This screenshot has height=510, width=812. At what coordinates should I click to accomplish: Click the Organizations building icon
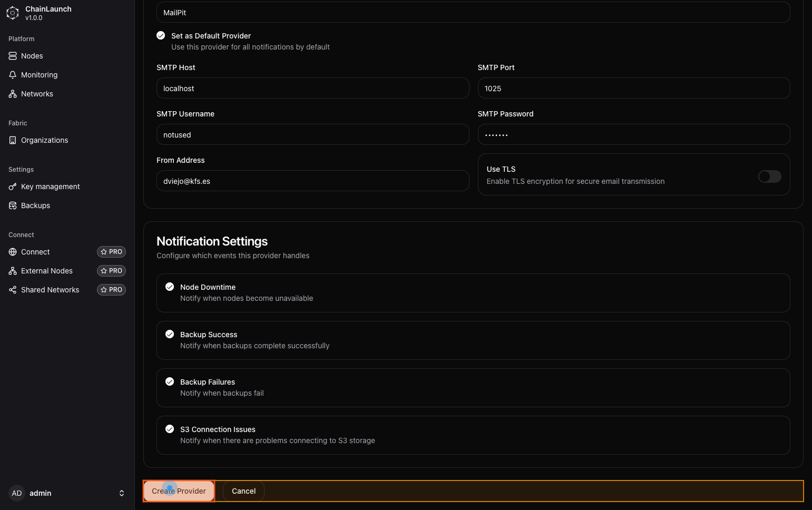tap(13, 140)
